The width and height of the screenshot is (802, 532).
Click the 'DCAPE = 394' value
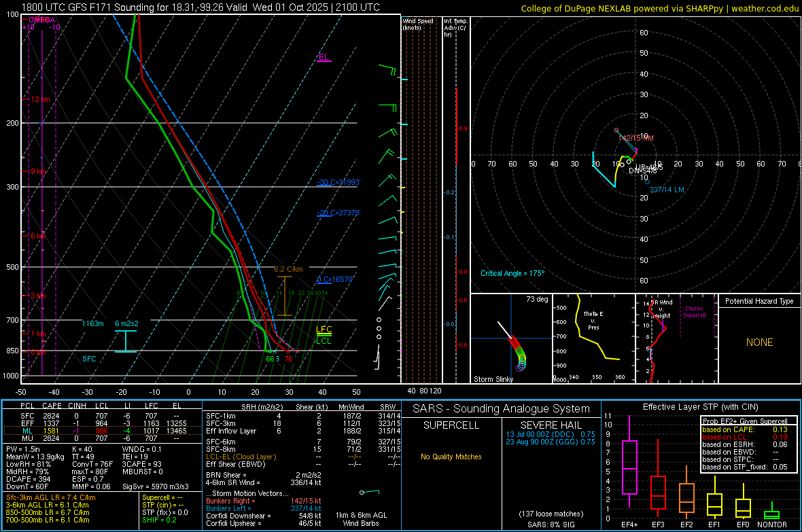click(x=28, y=479)
